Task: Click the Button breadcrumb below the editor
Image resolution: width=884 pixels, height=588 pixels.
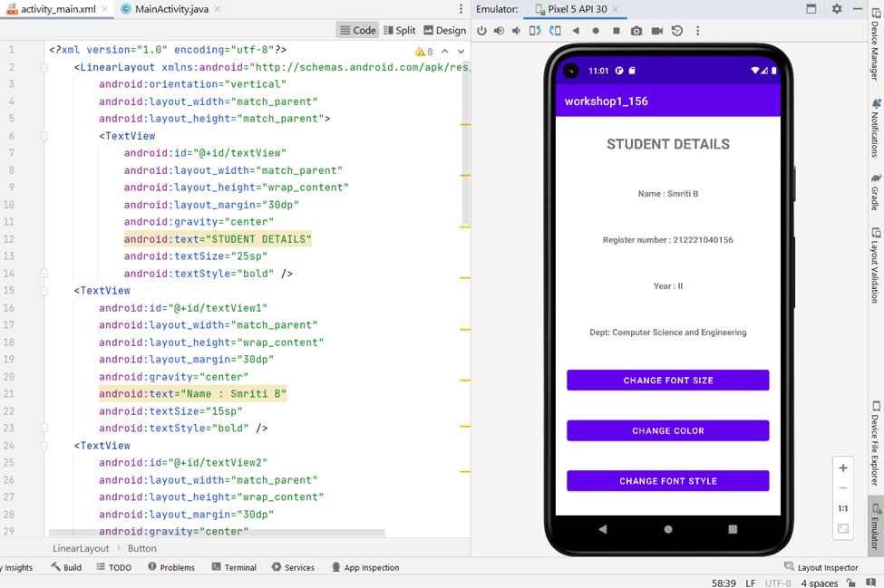Action: click(142, 548)
